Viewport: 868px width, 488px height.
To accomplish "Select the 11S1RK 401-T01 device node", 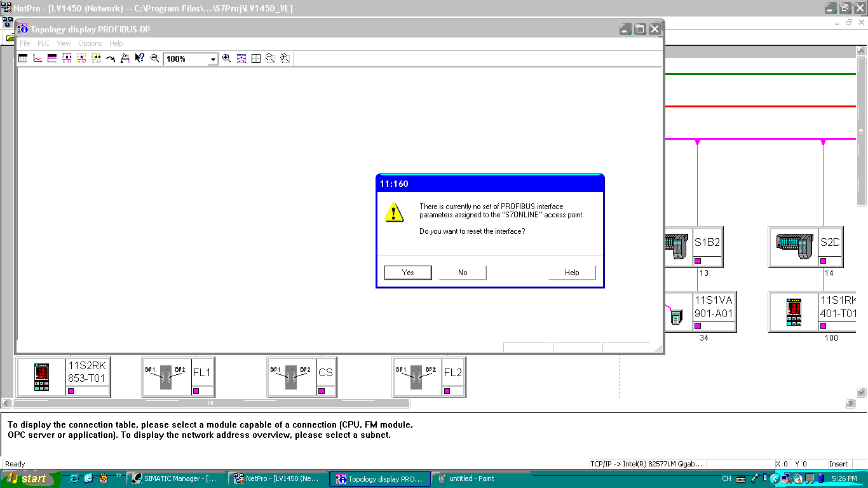I will tap(813, 312).
